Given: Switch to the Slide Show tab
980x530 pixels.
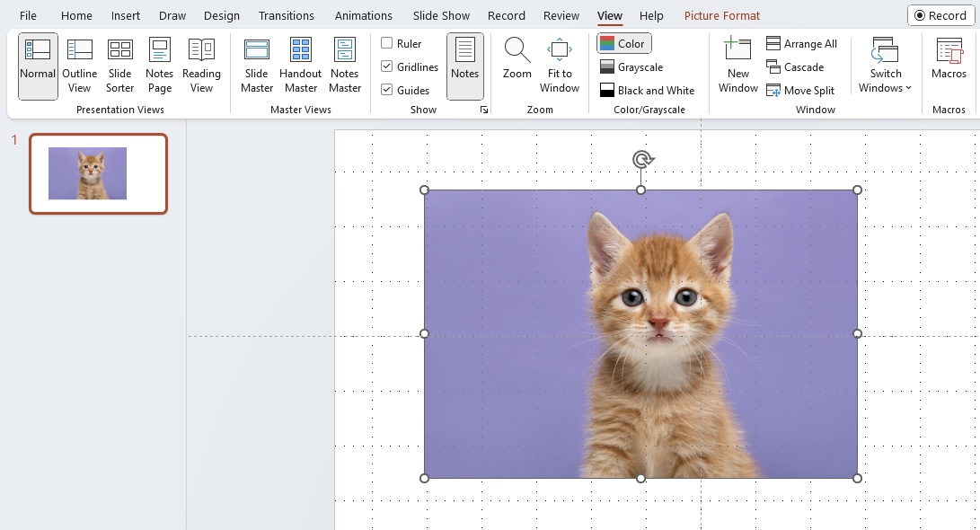Looking at the screenshot, I should [441, 15].
